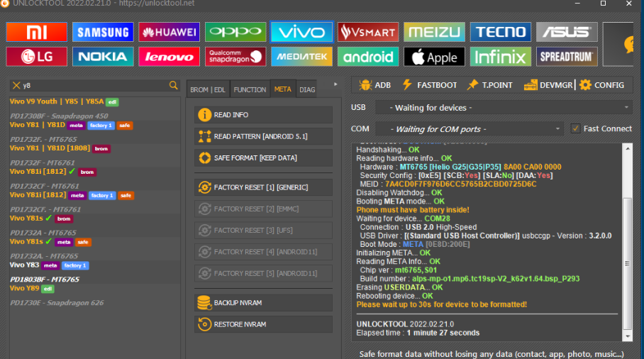This screenshot has height=359, width=644.
Task: Open the DEVMGR device manager
Action: pyautogui.click(x=548, y=85)
